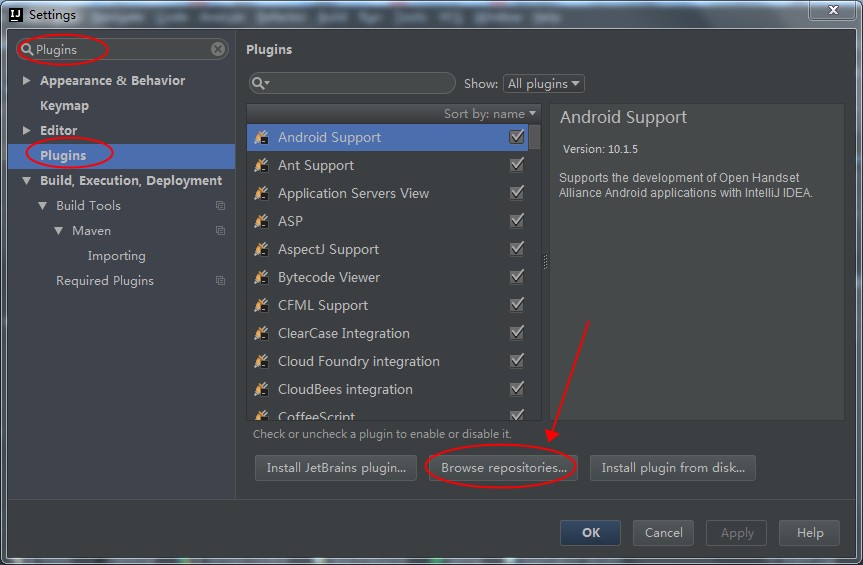Toggle the CloudBees integration checkbox
The width and height of the screenshot is (863, 565).
click(x=516, y=389)
